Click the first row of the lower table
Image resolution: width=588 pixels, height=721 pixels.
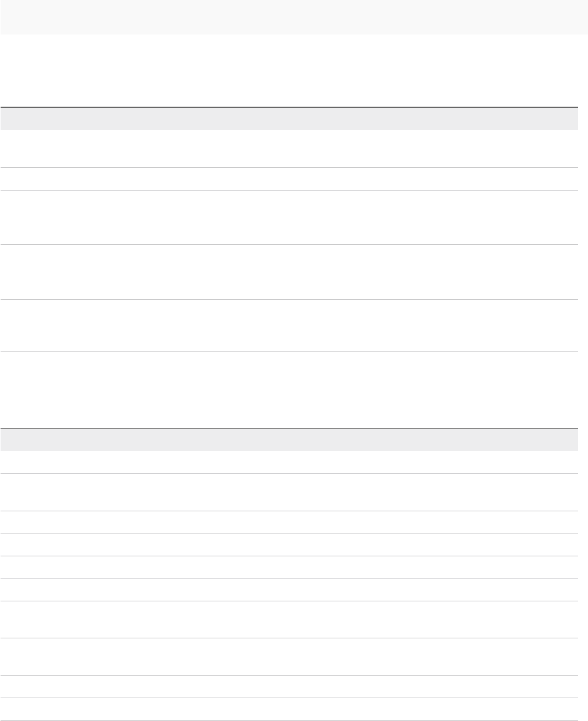[289, 462]
